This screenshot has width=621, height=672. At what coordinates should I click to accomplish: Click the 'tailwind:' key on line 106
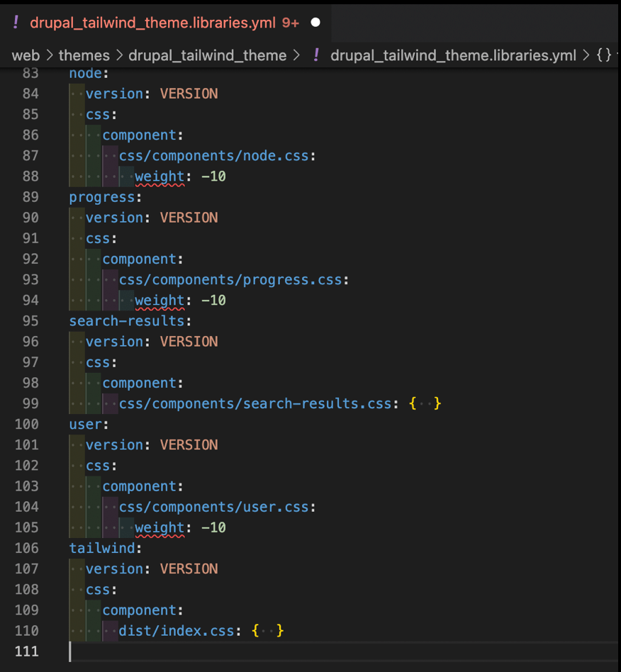click(105, 548)
